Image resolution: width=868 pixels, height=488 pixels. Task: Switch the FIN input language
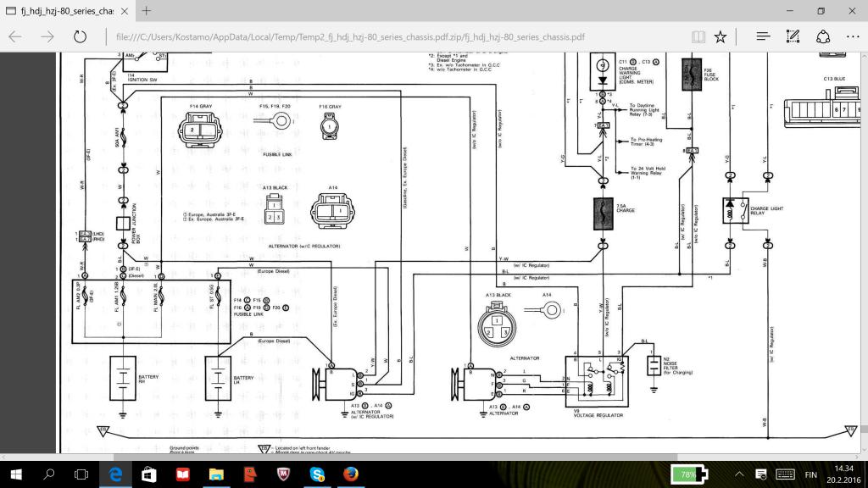[811, 474]
